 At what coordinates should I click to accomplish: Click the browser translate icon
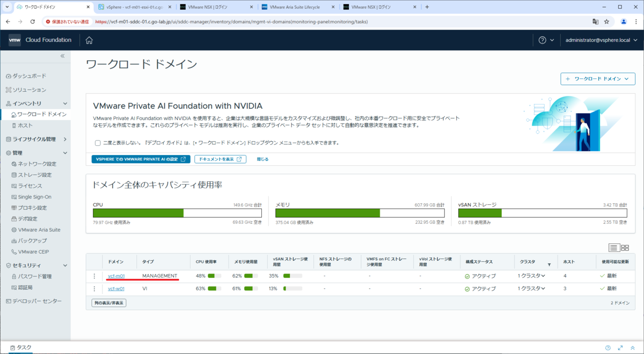(x=595, y=22)
